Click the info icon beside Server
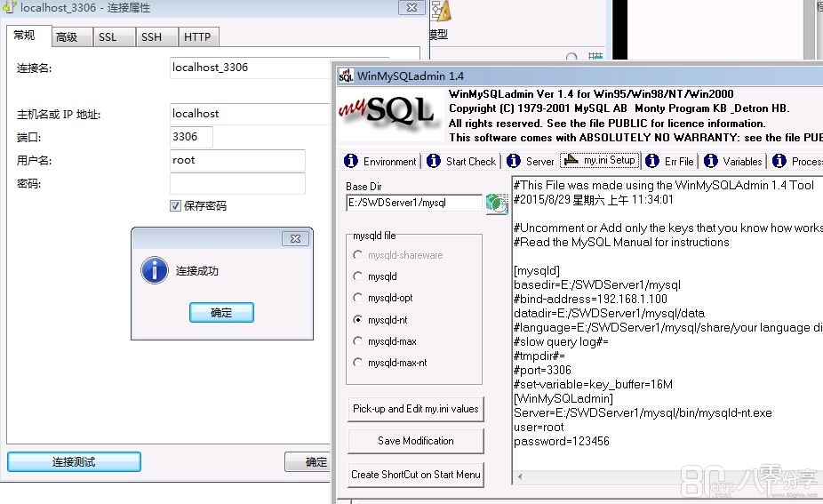The width and height of the screenshot is (823, 504). point(514,161)
